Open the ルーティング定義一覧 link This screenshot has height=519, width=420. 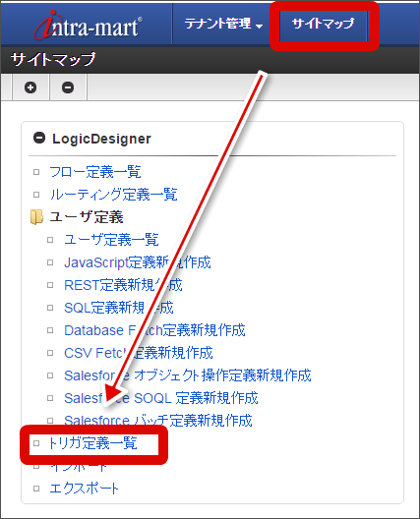click(x=114, y=195)
